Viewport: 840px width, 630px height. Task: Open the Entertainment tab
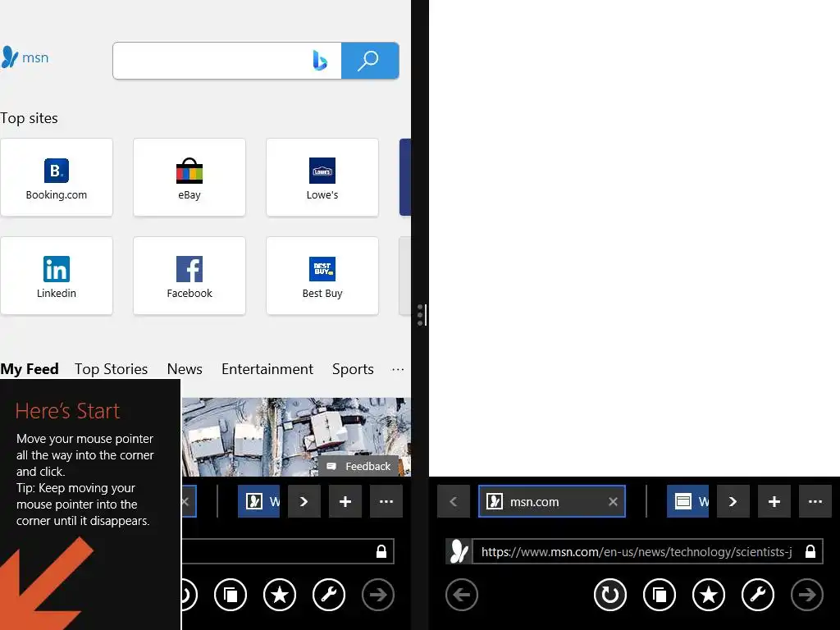click(x=267, y=369)
